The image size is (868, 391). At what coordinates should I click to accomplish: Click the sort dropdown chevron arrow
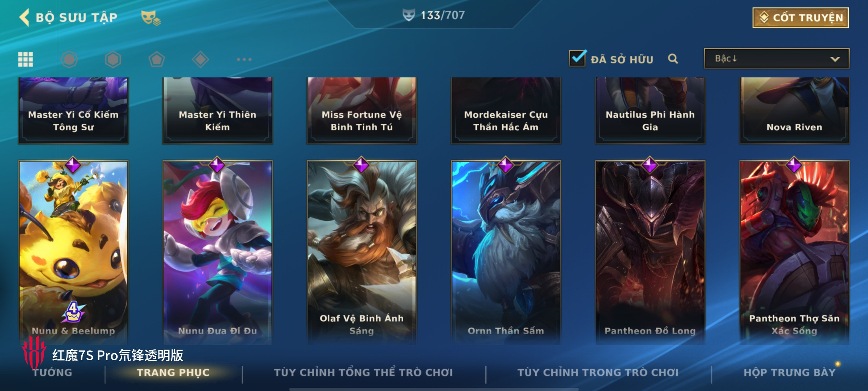pos(835,59)
